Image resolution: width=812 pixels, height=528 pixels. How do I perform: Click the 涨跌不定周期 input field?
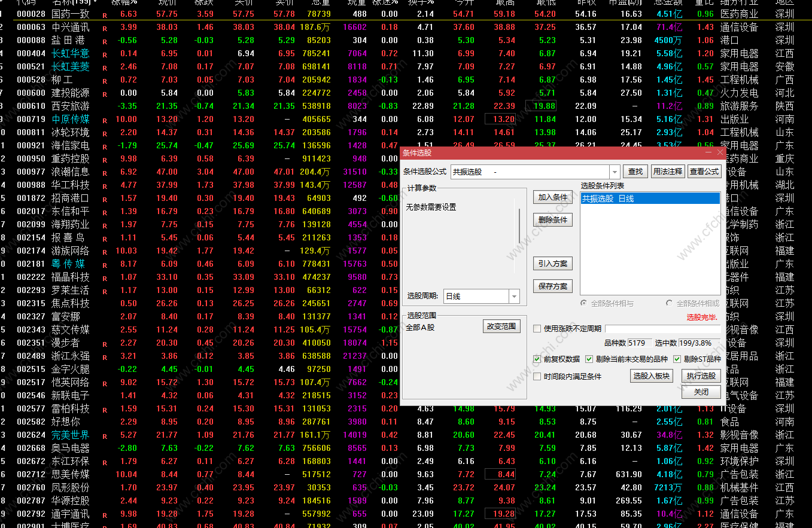[x=661, y=328]
